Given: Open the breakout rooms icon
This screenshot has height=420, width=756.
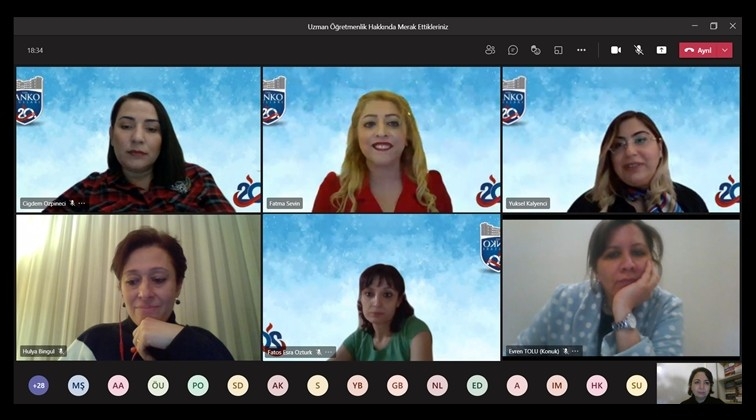Looking at the screenshot, I should 558,50.
